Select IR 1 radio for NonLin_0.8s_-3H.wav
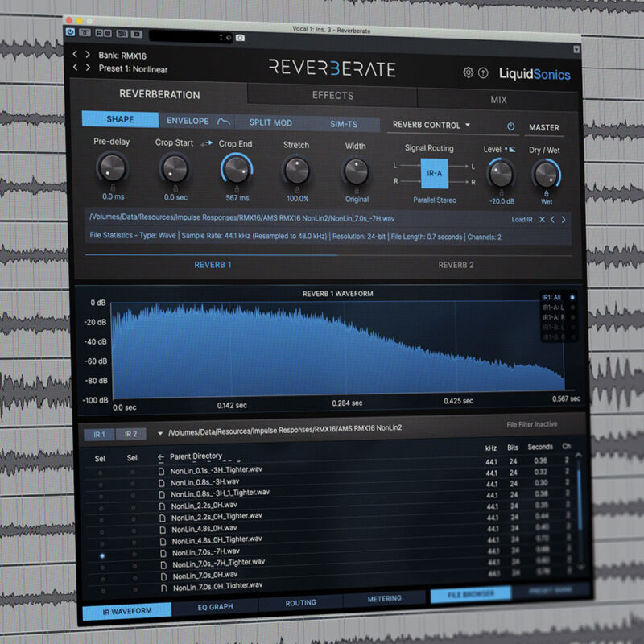The width and height of the screenshot is (644, 644). [x=101, y=485]
